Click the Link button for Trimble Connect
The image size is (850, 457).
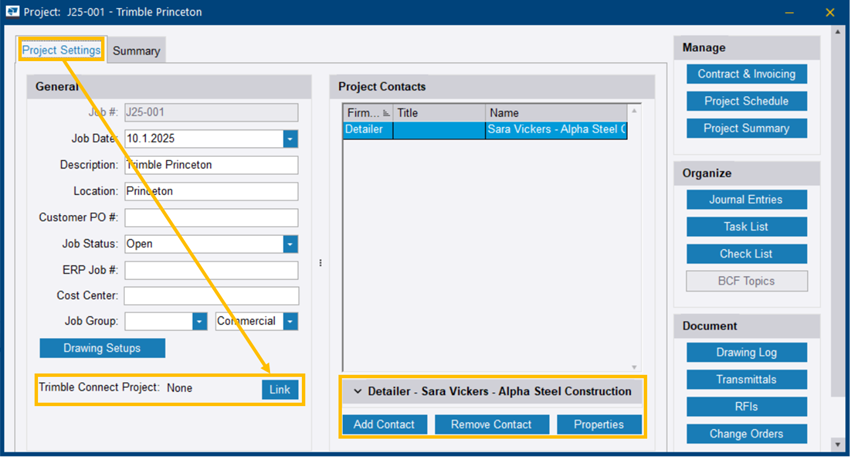click(280, 389)
